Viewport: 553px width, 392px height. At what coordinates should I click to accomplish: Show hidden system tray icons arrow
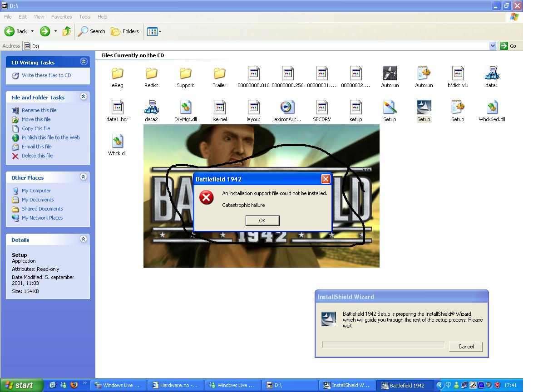[x=439, y=385]
